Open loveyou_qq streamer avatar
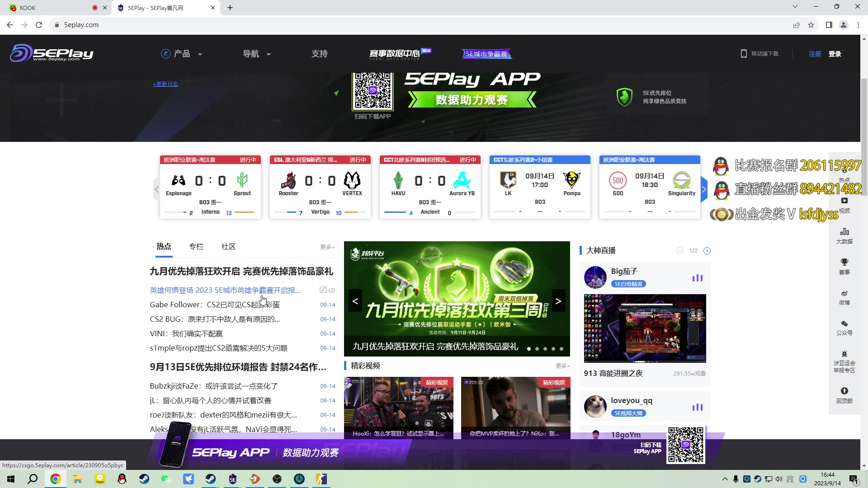 [x=595, y=407]
